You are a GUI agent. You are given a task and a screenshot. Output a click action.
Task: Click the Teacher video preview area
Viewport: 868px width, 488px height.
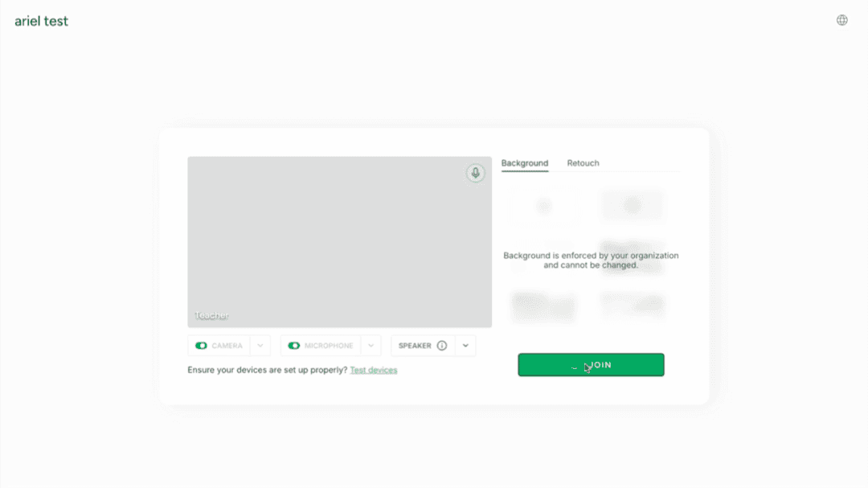339,242
